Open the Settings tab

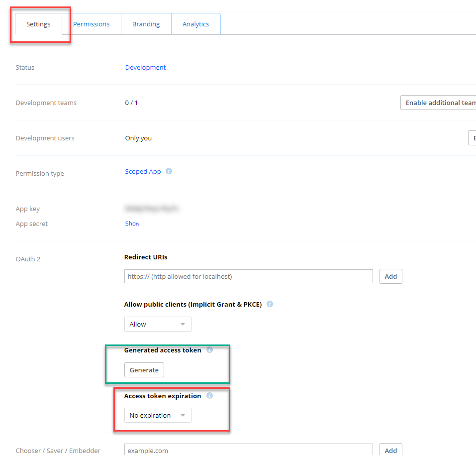click(38, 24)
